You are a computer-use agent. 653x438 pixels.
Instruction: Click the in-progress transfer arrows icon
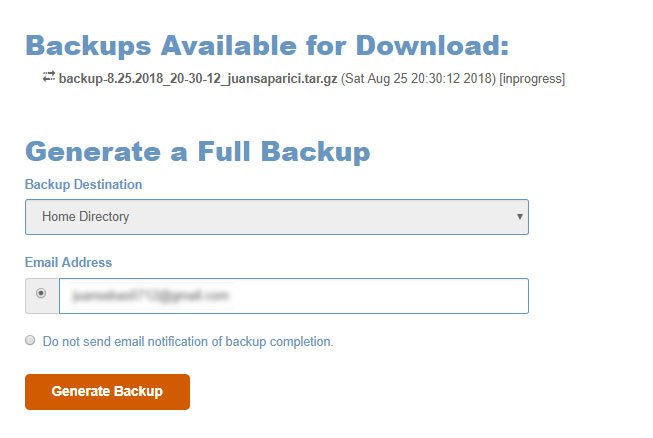(x=49, y=77)
